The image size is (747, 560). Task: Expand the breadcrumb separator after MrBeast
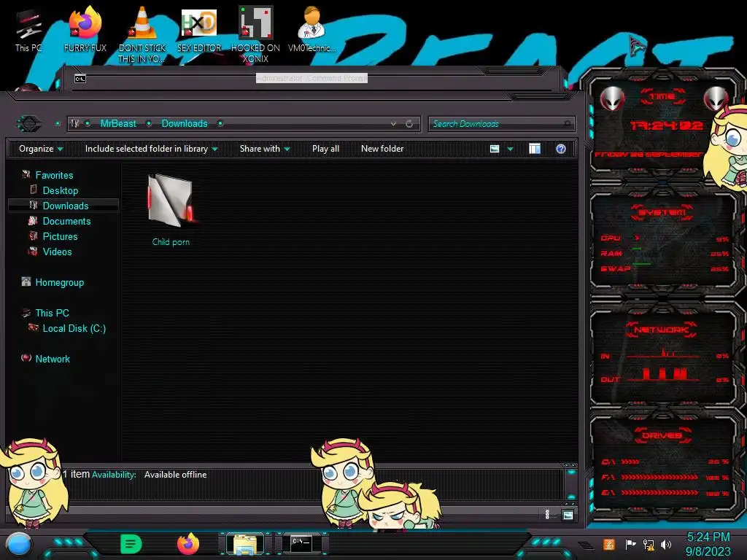point(149,124)
